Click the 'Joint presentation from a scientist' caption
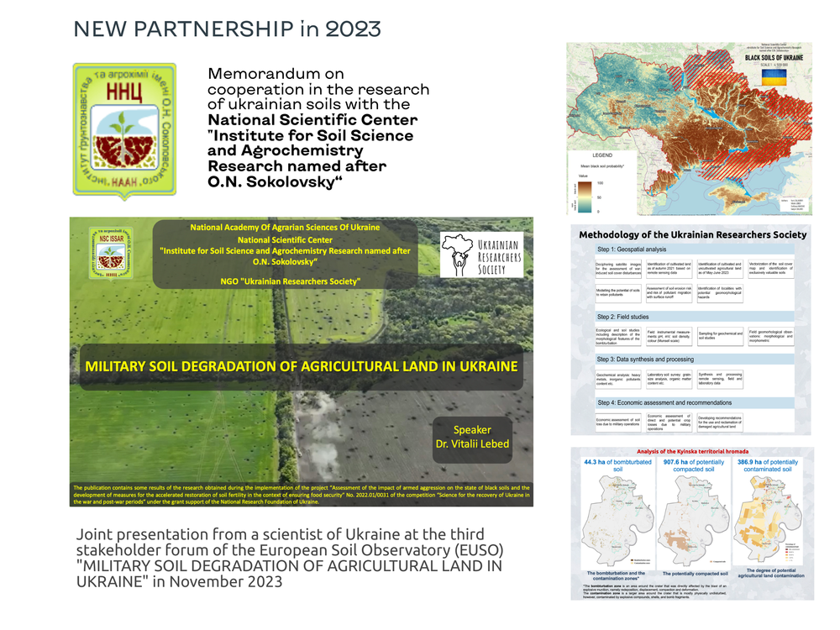This screenshot has width=840, height=630. click(x=289, y=558)
